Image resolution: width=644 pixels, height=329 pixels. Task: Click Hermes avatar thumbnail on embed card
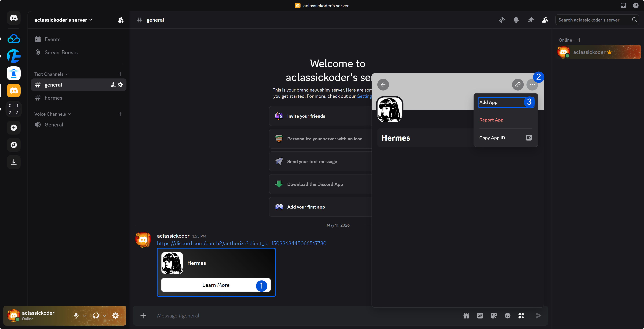tap(172, 263)
